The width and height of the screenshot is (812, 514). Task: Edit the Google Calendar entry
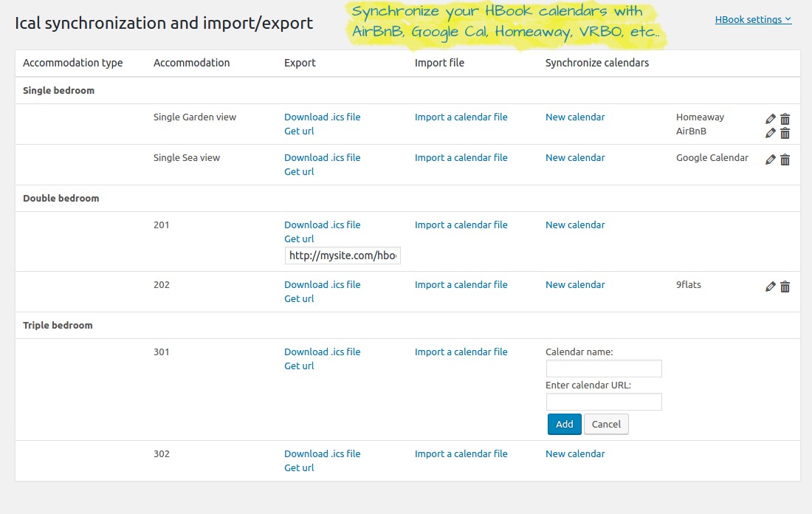click(x=771, y=160)
